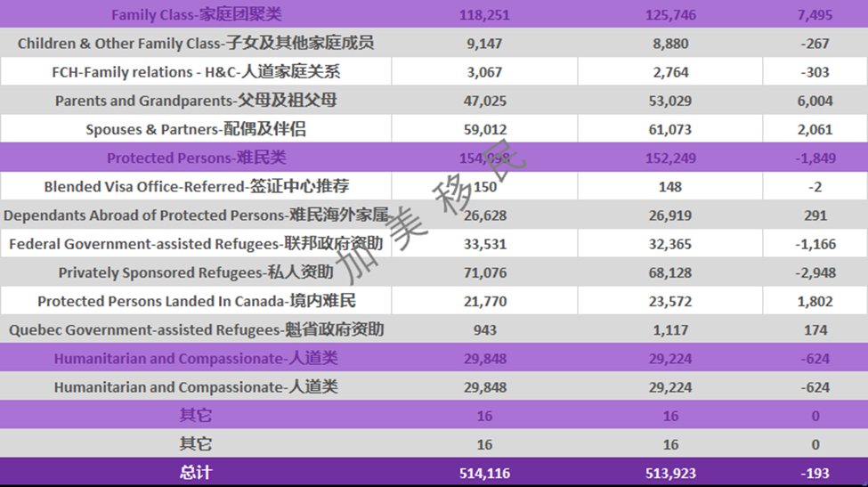This screenshot has height=487, width=868.
Task: Select the difference value -1,849
Action: [815, 158]
